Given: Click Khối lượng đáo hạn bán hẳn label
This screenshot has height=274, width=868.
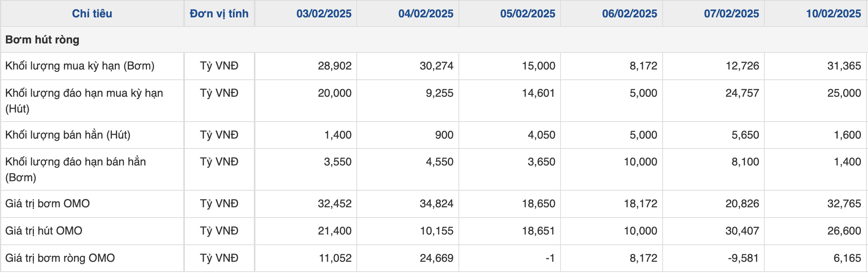Looking at the screenshot, I should click(75, 169).
